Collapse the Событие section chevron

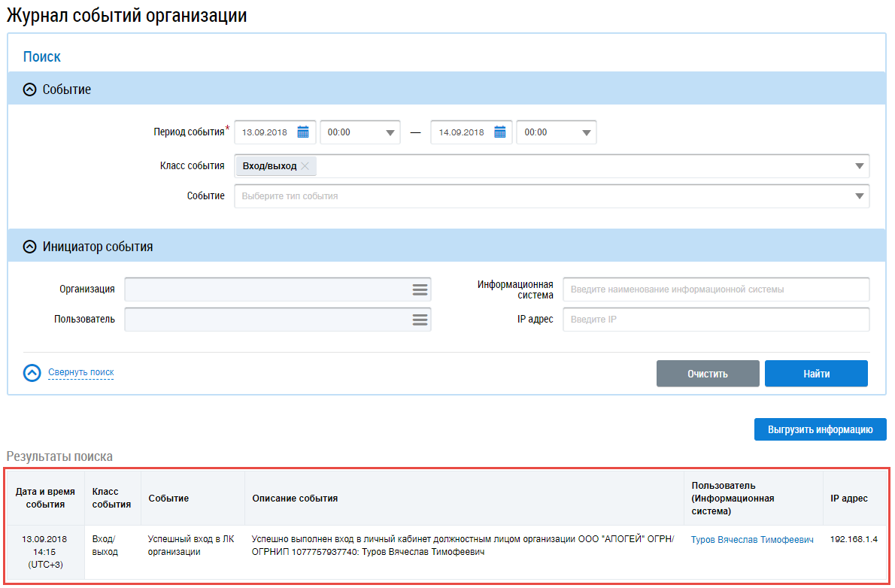tap(30, 89)
